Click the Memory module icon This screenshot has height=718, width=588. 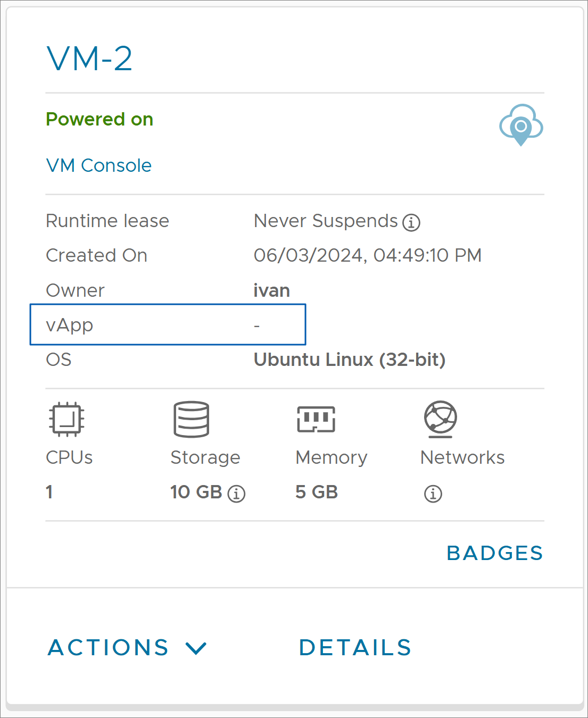(316, 419)
